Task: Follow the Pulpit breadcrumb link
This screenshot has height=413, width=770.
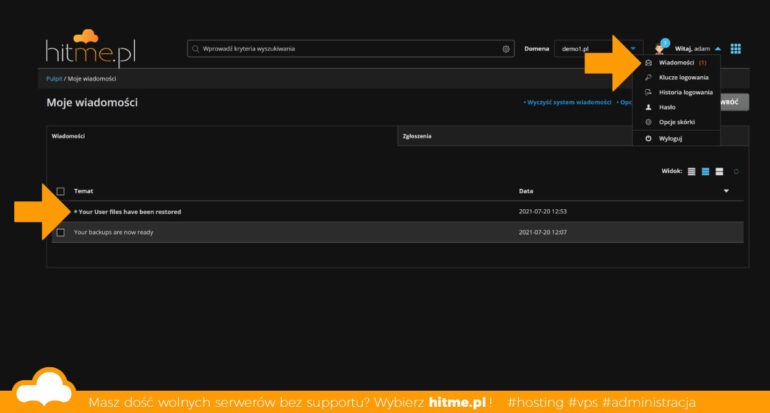Action: point(54,79)
